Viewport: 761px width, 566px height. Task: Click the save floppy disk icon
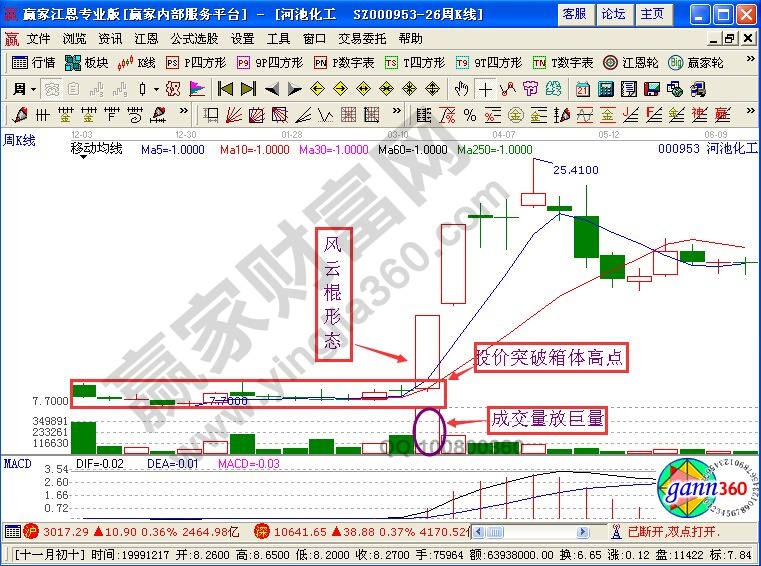652,89
